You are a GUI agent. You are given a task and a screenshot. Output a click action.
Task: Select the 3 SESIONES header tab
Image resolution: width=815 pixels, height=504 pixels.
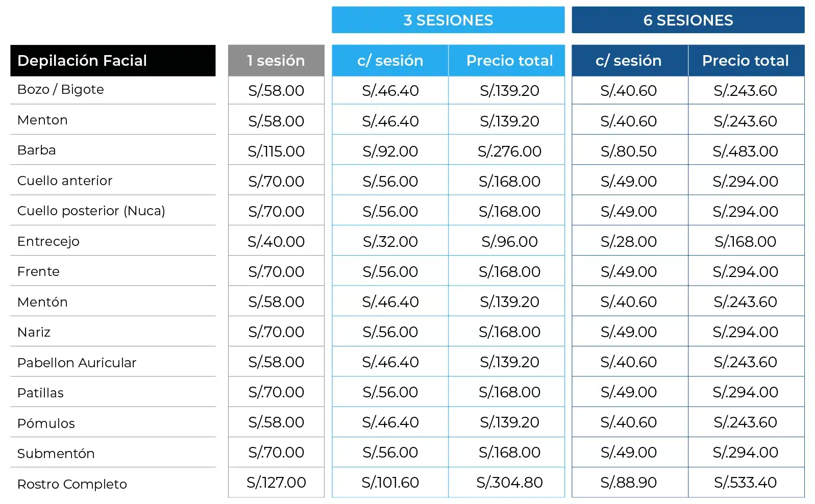point(448,20)
